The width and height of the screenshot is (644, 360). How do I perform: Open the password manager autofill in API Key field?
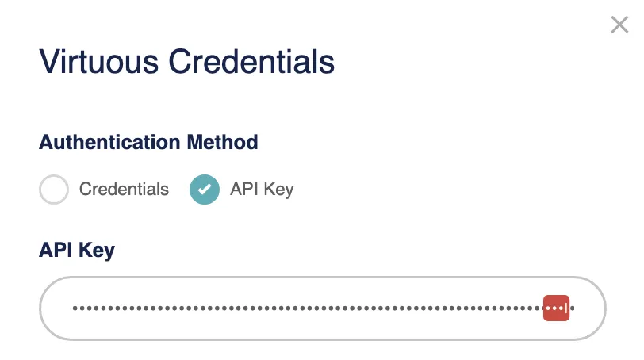click(556, 308)
